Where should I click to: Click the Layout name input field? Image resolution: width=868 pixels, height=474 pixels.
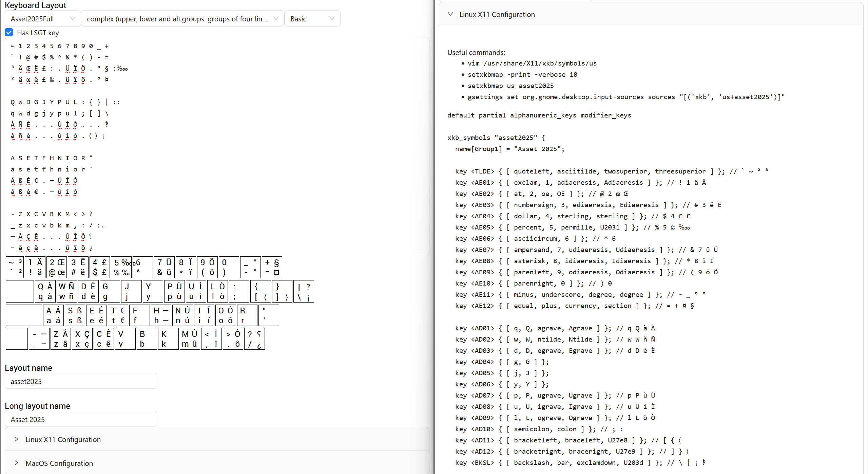coord(81,381)
